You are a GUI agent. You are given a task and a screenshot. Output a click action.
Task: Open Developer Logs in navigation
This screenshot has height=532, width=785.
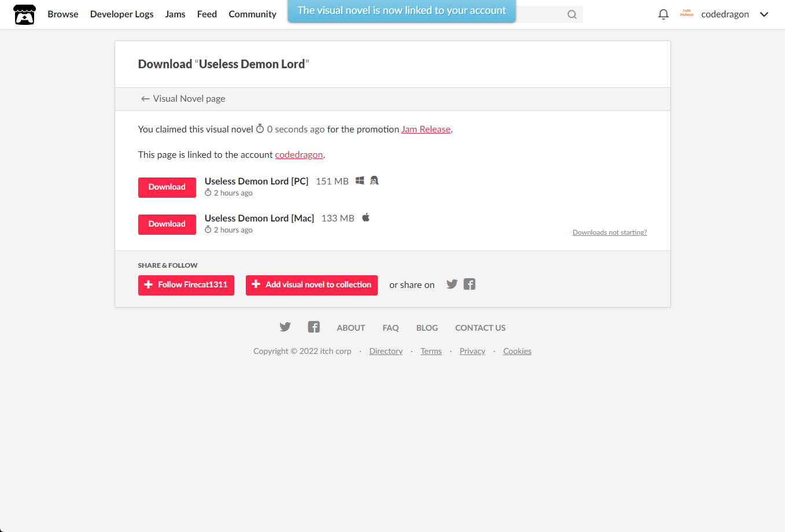pos(122,14)
